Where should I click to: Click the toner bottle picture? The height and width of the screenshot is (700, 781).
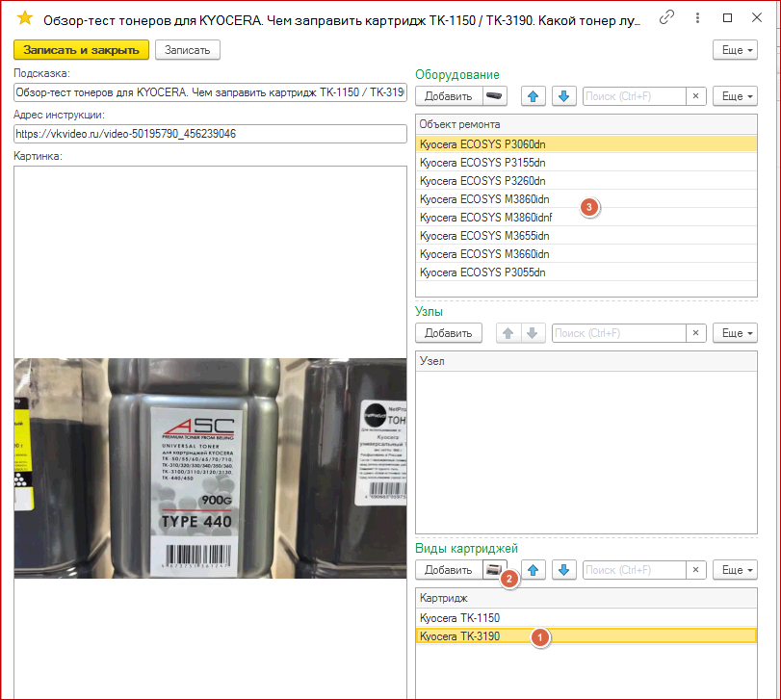[x=210, y=468]
